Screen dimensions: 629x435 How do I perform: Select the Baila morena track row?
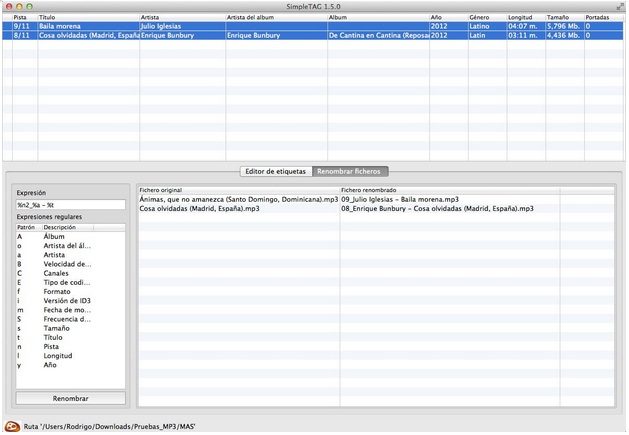pos(200,26)
